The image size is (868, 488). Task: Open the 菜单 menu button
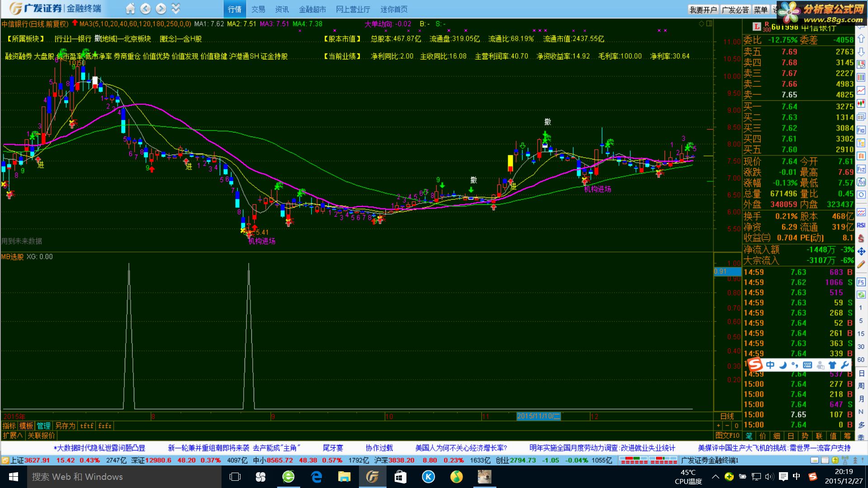pos(760,9)
